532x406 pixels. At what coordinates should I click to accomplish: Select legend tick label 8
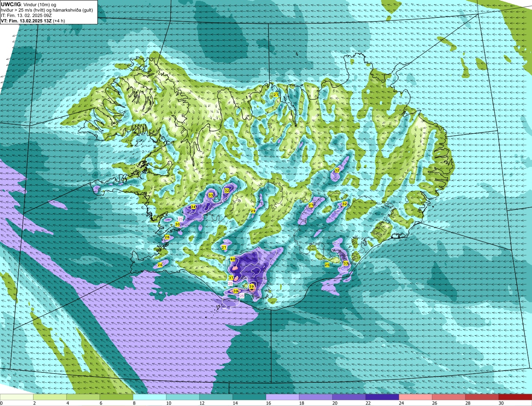pyautogui.click(x=135, y=403)
